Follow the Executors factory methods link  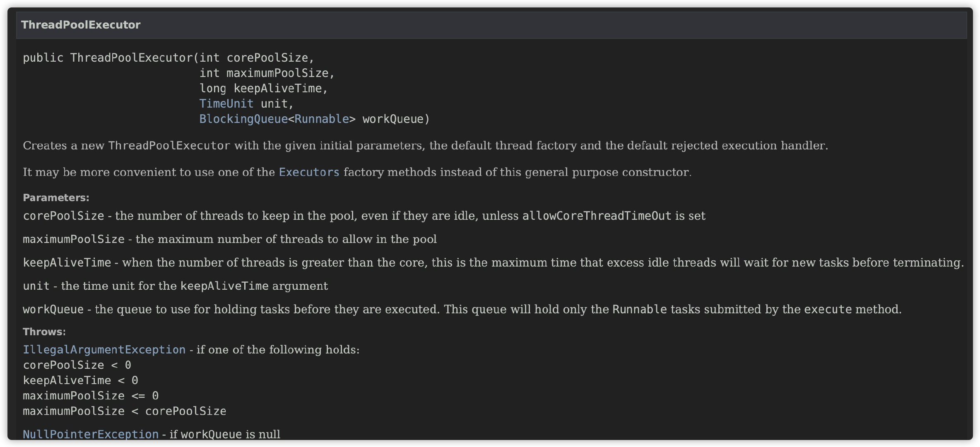309,172
